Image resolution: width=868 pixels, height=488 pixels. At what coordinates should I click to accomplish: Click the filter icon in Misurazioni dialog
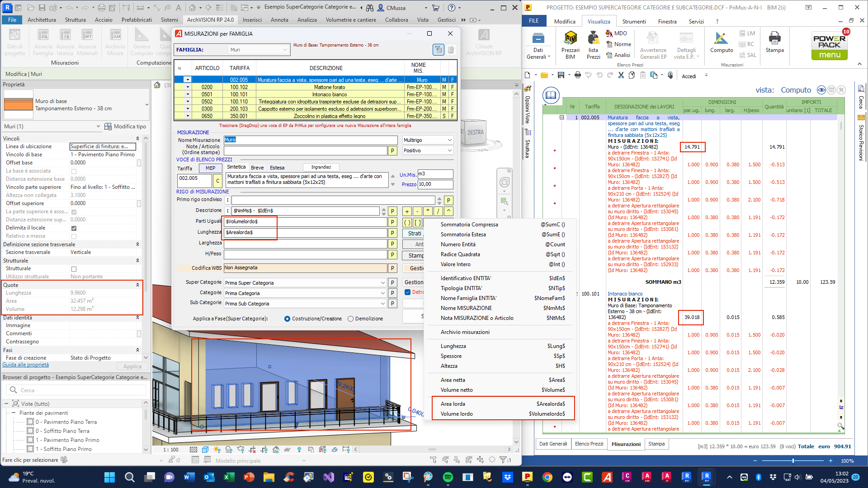click(x=438, y=50)
